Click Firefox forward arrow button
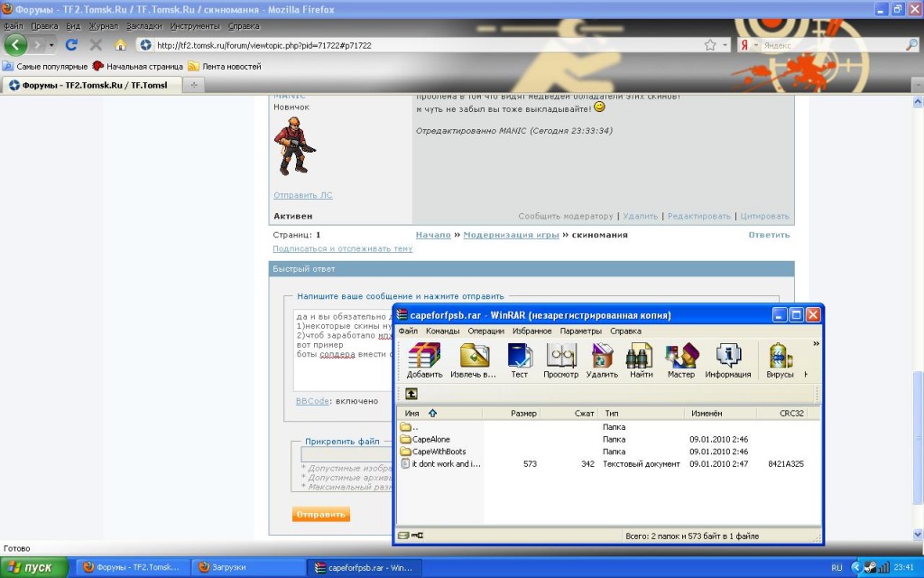Image resolution: width=924 pixels, height=578 pixels. [x=37, y=45]
